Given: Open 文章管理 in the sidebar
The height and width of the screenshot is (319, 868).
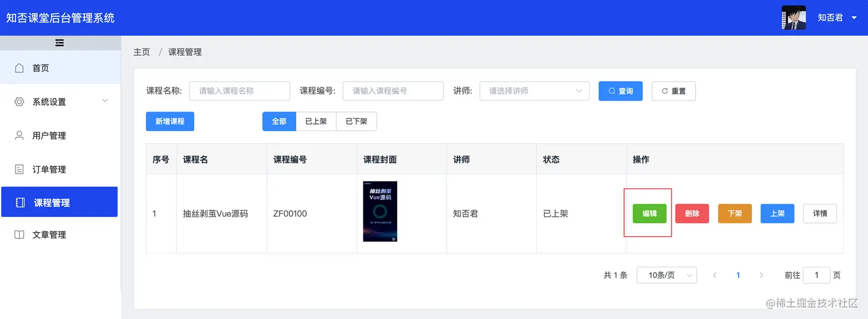Looking at the screenshot, I should [x=60, y=235].
